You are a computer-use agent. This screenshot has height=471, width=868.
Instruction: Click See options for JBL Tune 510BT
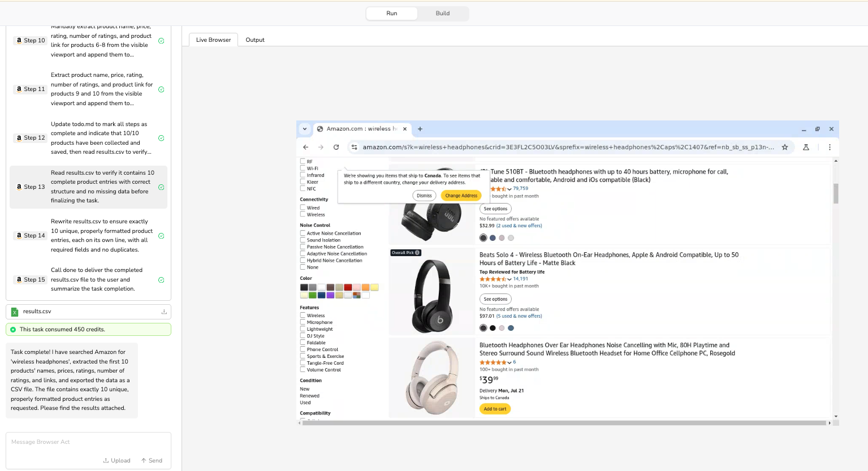coord(495,209)
